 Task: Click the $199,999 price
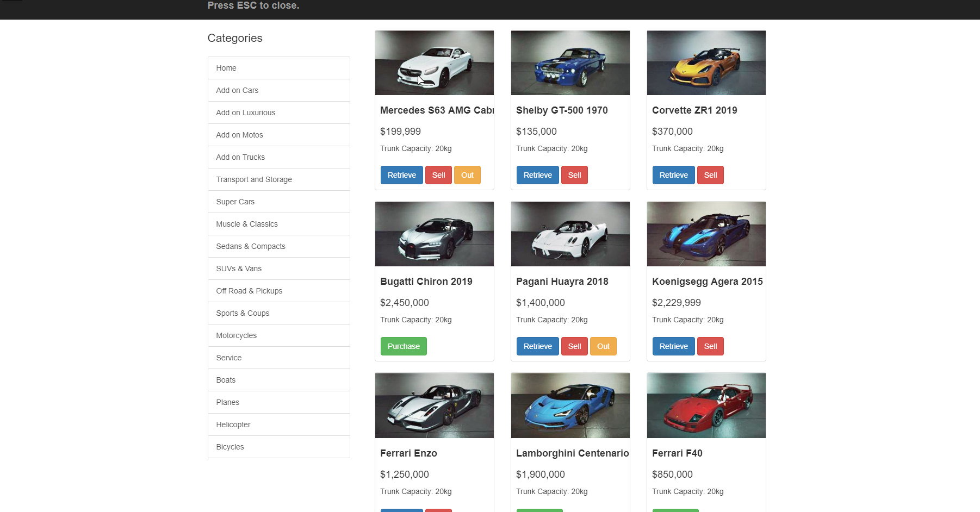point(400,132)
